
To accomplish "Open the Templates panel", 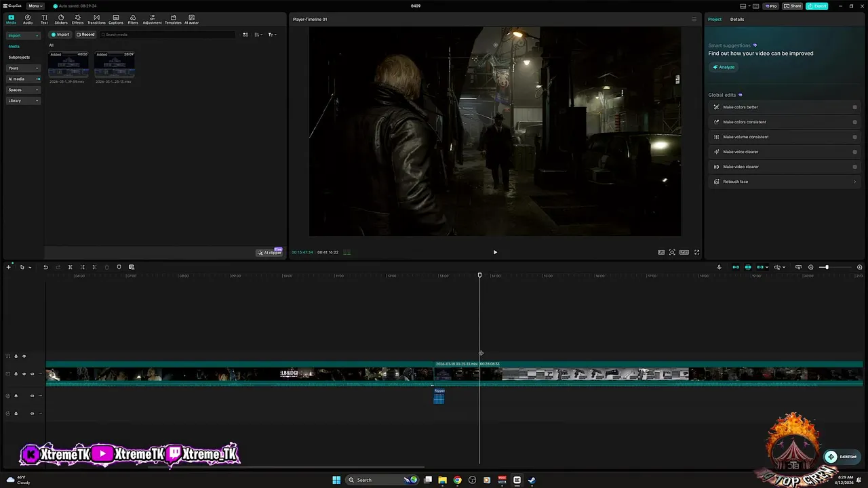I will [x=173, y=19].
